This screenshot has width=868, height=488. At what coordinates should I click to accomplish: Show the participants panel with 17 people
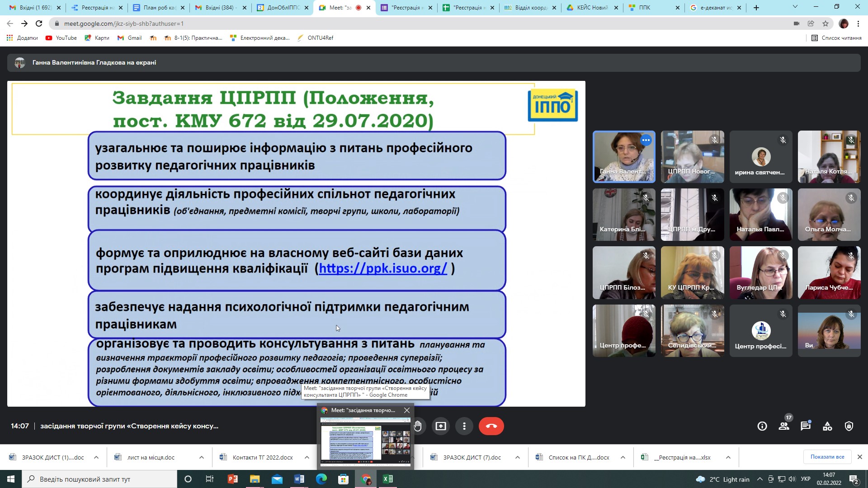coord(784,426)
